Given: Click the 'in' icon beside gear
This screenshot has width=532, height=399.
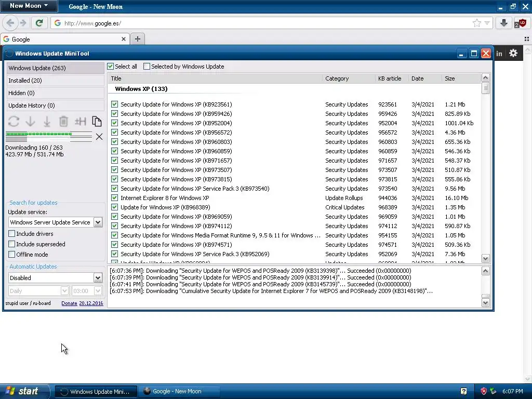Looking at the screenshot, I should [x=499, y=54].
